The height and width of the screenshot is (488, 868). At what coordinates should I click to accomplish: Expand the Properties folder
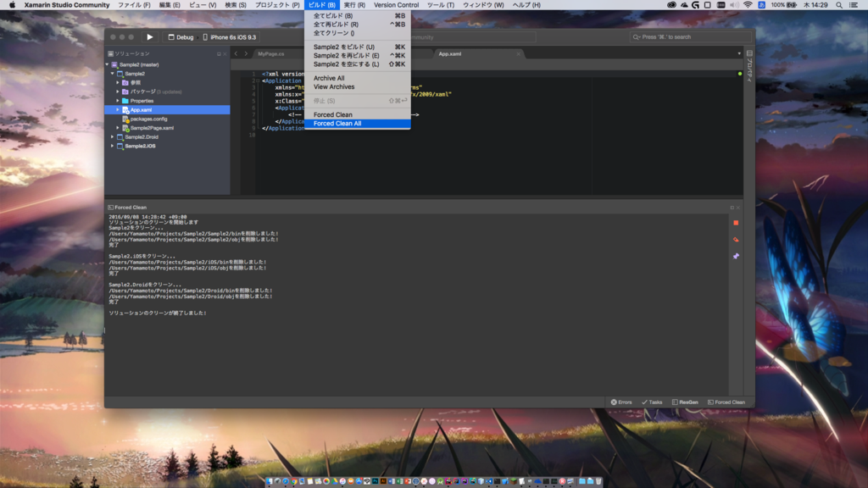pyautogui.click(x=118, y=101)
